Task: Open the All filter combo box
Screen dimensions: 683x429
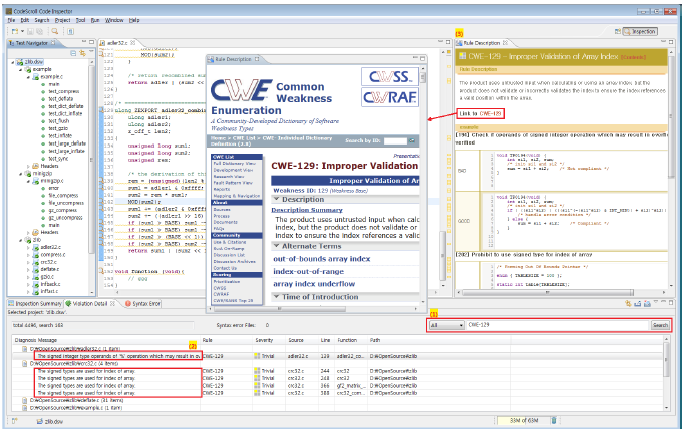Action: coord(447,325)
